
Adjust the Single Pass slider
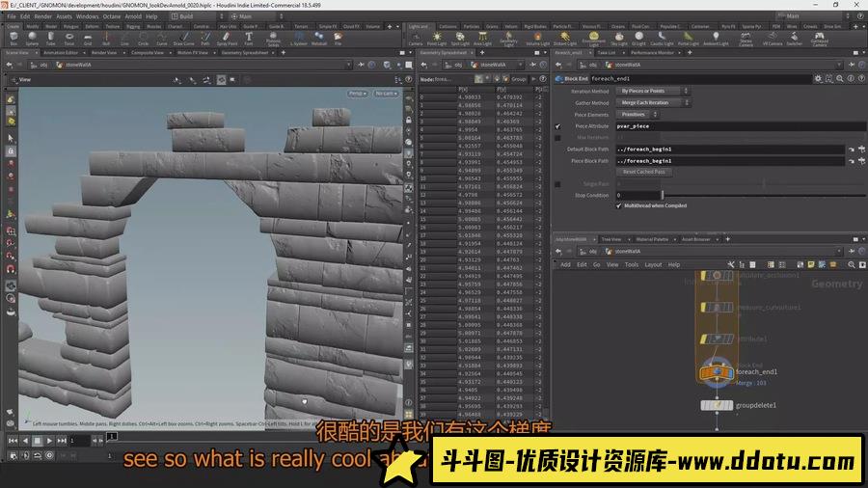(x=764, y=183)
